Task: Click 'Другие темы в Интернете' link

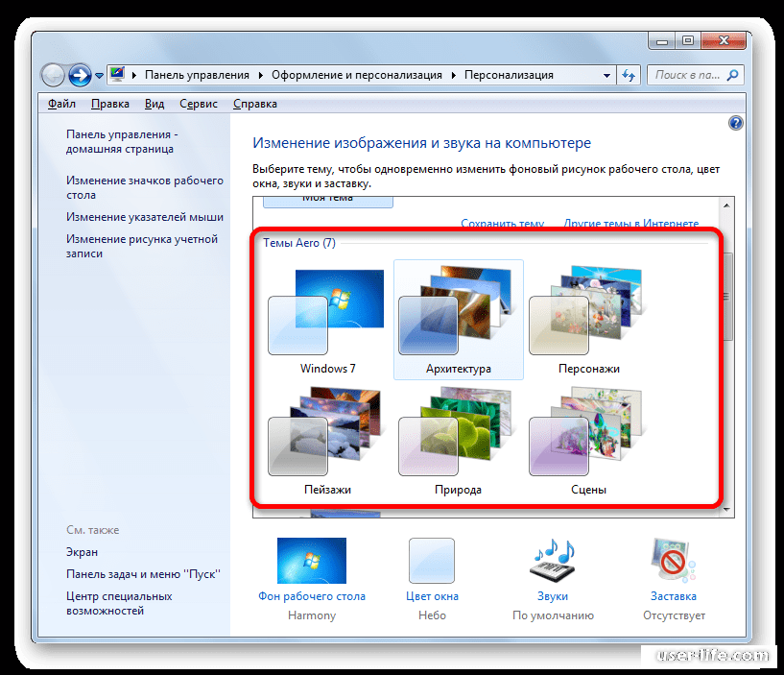Action: (631, 224)
